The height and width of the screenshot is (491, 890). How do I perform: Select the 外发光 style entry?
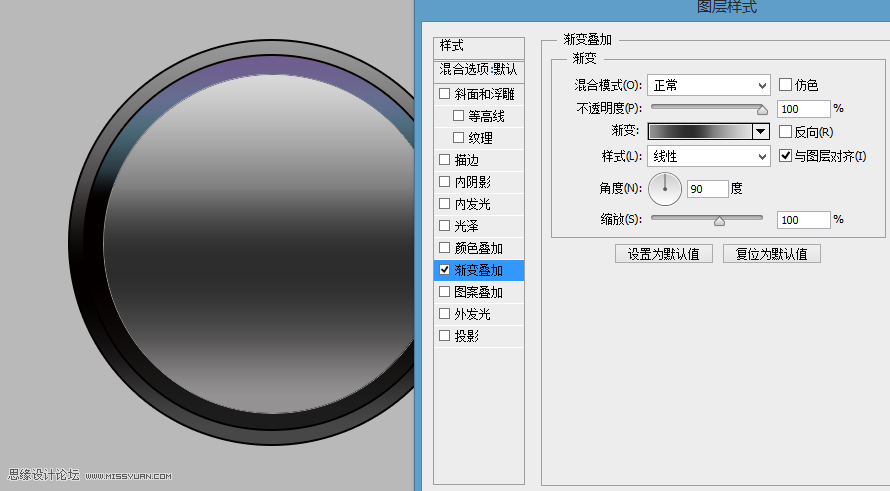[x=472, y=314]
